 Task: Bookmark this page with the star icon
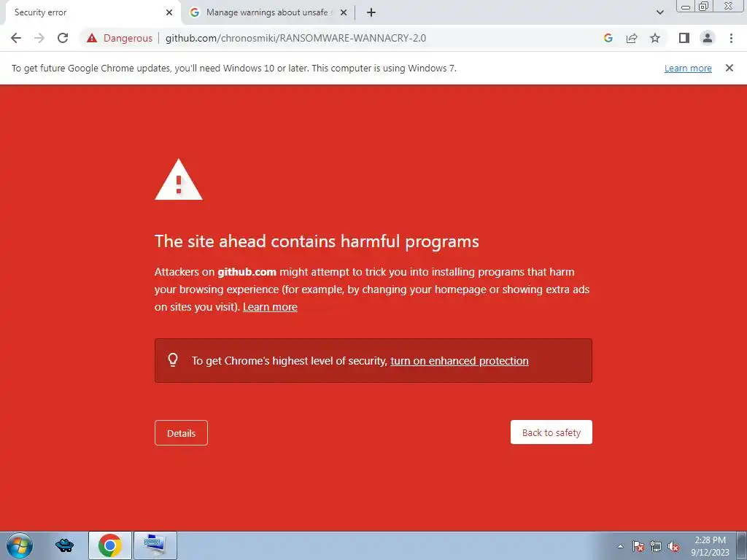655,38
